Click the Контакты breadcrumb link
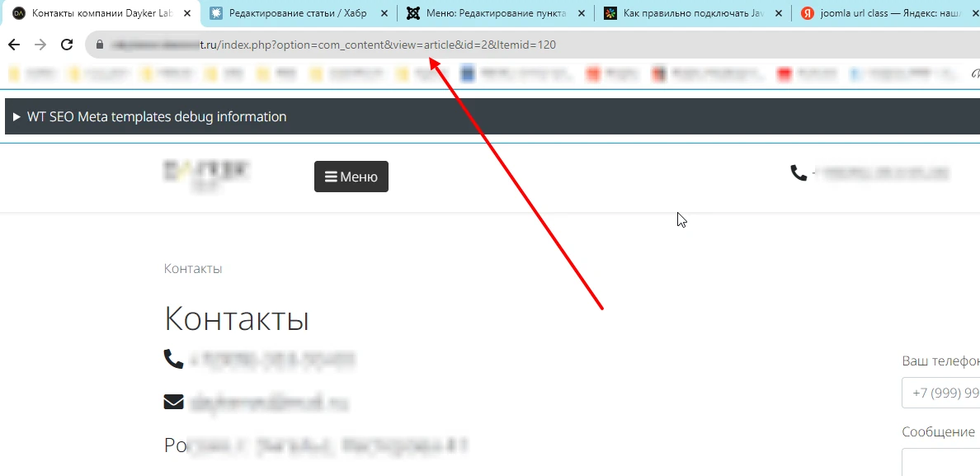 tap(192, 268)
